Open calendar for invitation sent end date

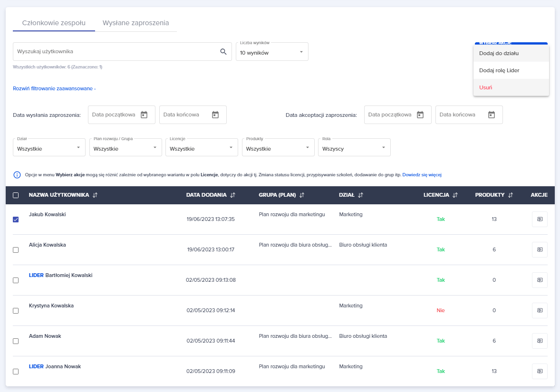point(215,115)
